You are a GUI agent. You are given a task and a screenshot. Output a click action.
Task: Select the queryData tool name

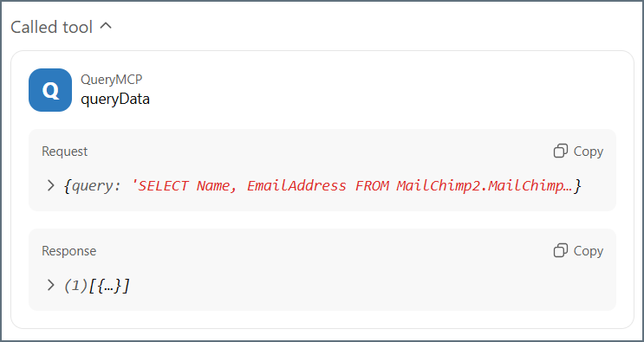point(115,99)
